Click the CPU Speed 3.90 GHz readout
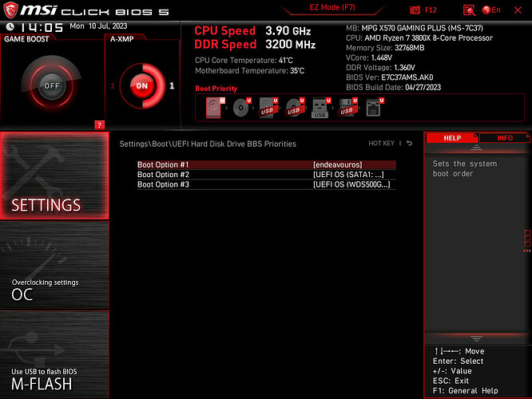This screenshot has width=532, height=399. (x=252, y=31)
